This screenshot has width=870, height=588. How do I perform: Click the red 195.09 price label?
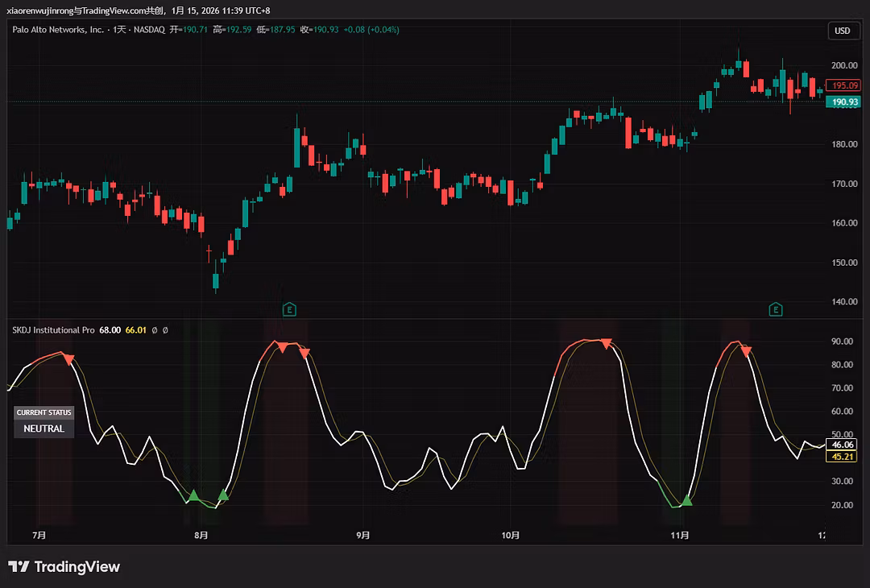pos(845,85)
